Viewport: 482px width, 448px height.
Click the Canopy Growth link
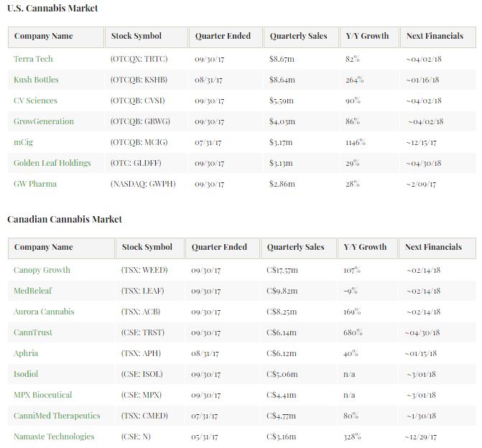(42, 270)
